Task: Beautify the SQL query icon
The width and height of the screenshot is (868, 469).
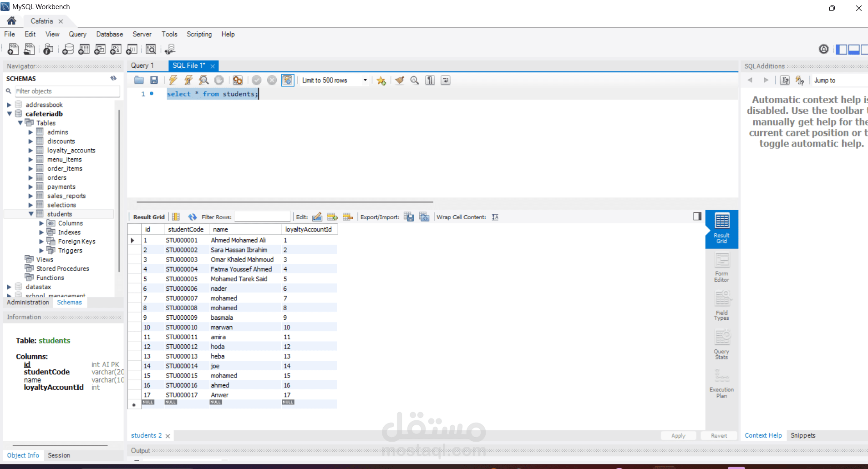Action: [x=400, y=80]
